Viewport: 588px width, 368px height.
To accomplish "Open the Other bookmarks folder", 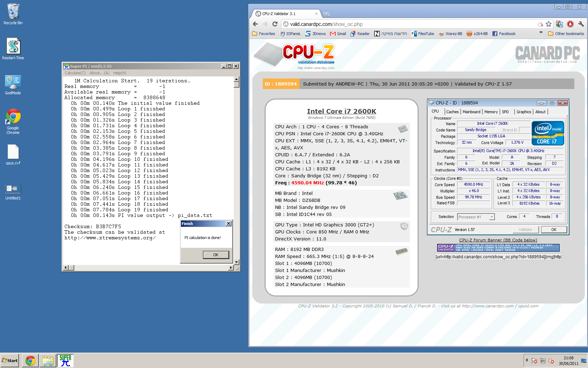I will click(566, 34).
